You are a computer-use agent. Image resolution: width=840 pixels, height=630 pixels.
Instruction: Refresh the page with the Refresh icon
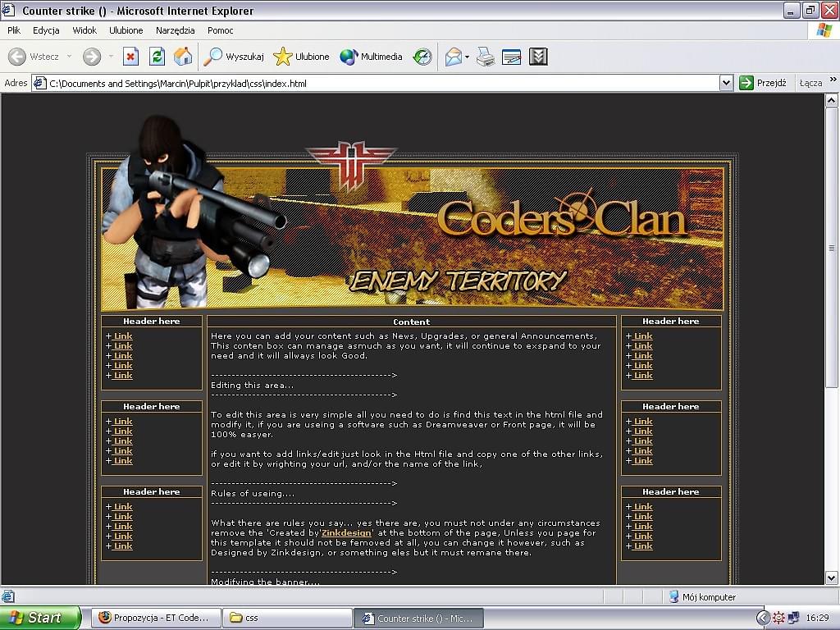[157, 57]
